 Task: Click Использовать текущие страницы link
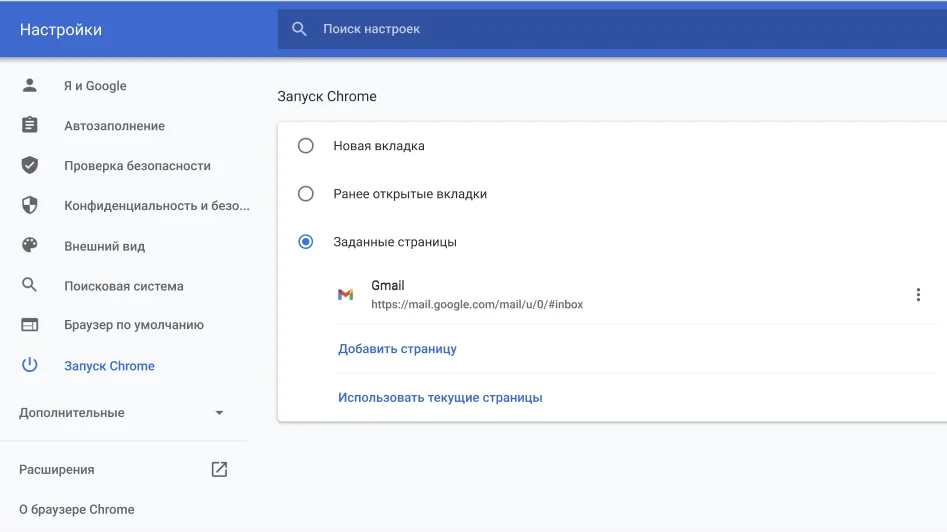[x=440, y=397]
